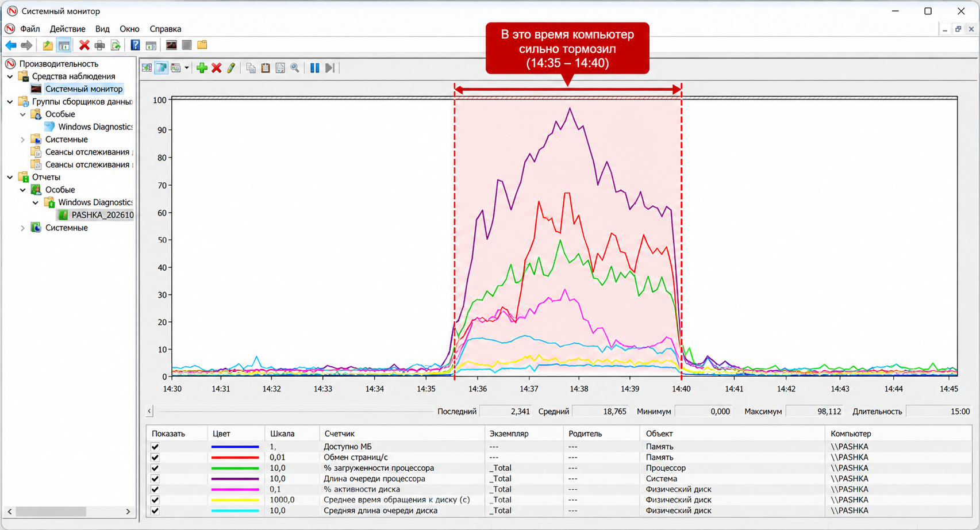The height and width of the screenshot is (530, 980).
Task: Expand Системные under data collector sets
Action: point(23,139)
